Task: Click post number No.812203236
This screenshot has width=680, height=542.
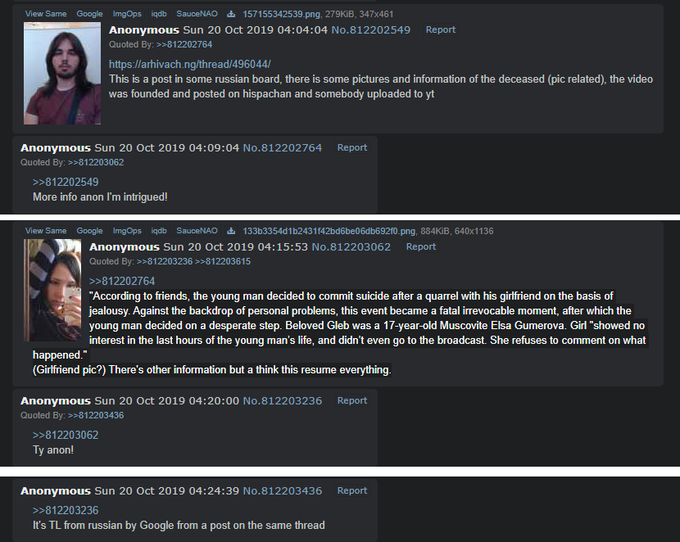Action: [x=282, y=401]
